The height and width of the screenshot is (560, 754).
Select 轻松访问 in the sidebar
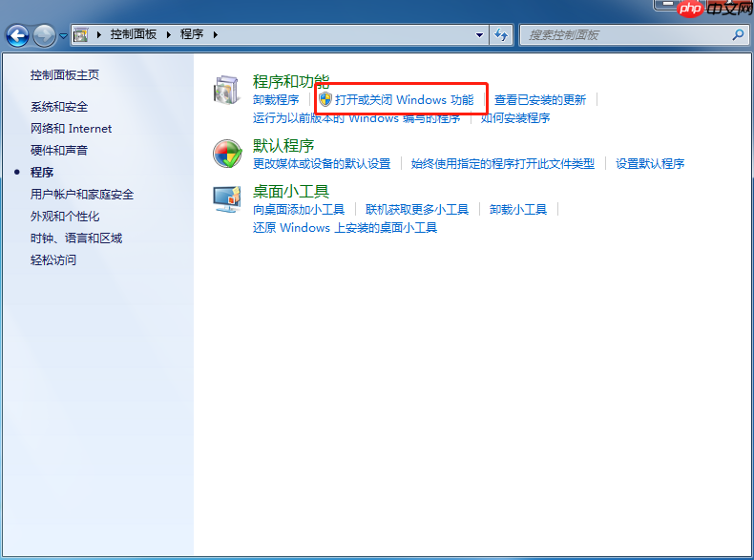tap(53, 260)
